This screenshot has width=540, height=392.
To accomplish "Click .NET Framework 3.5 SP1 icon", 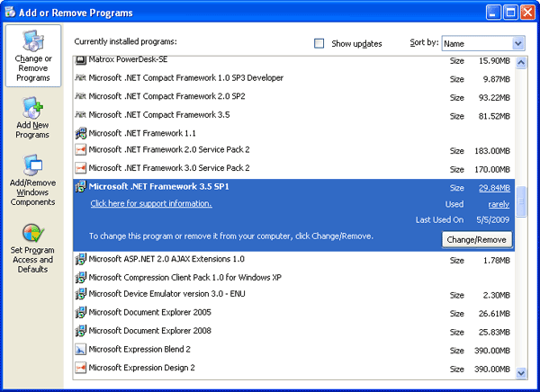I will point(81,186).
